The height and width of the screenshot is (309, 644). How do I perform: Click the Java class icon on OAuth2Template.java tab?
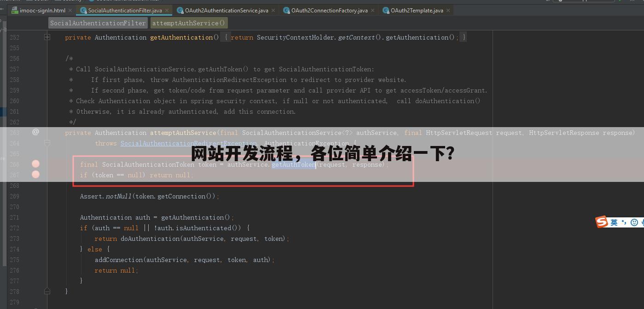[386, 10]
